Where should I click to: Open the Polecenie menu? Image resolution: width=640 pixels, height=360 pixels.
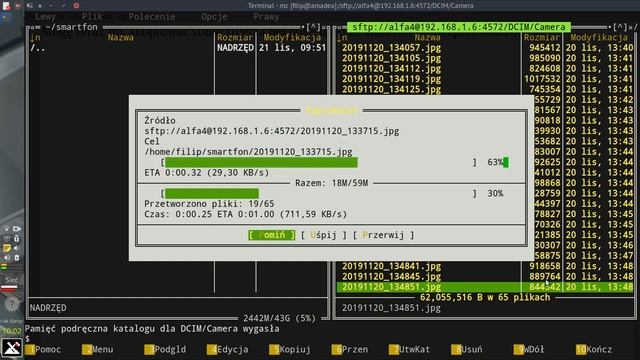click(152, 17)
